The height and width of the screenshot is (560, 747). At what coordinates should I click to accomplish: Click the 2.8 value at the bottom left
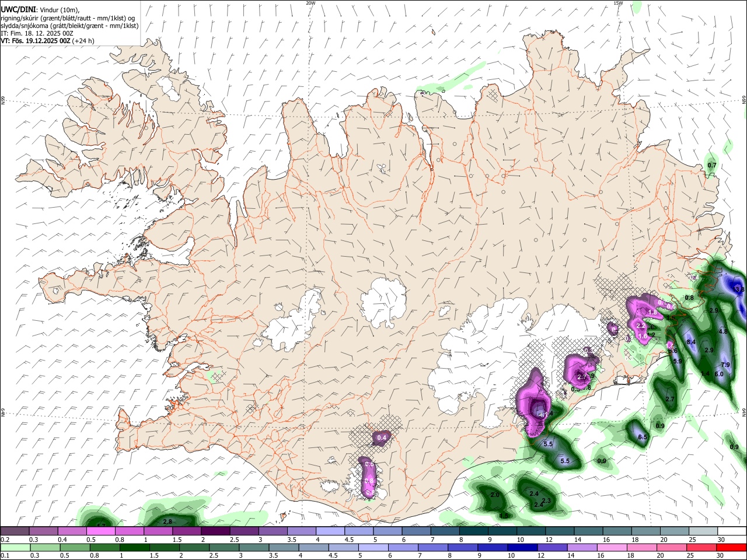(167, 521)
